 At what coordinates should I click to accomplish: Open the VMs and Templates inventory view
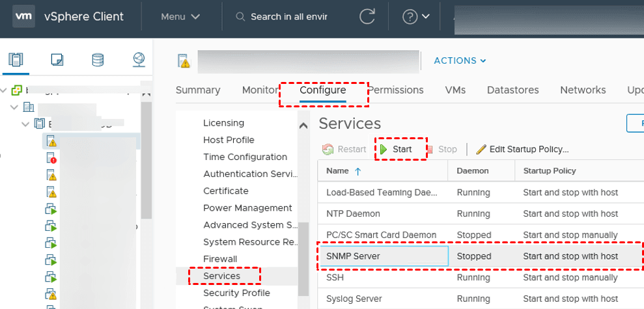click(57, 60)
